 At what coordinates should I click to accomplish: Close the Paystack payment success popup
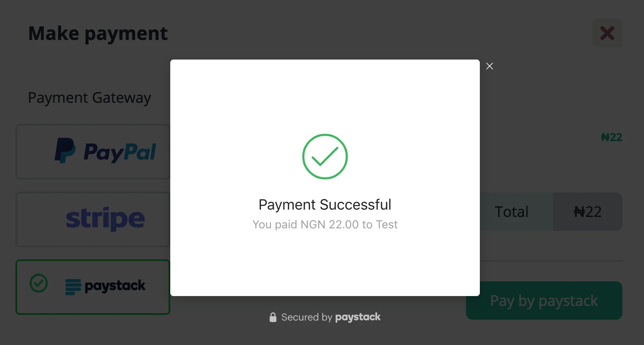point(490,66)
